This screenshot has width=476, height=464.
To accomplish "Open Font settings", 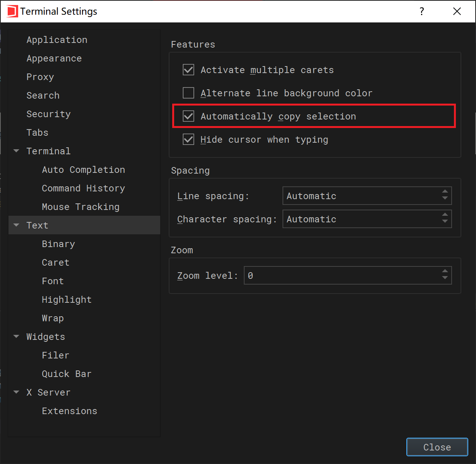I will point(53,281).
